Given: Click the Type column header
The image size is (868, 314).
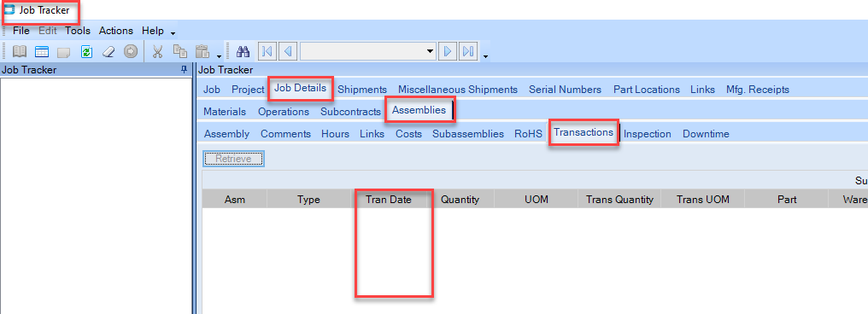Looking at the screenshot, I should coord(308,200).
